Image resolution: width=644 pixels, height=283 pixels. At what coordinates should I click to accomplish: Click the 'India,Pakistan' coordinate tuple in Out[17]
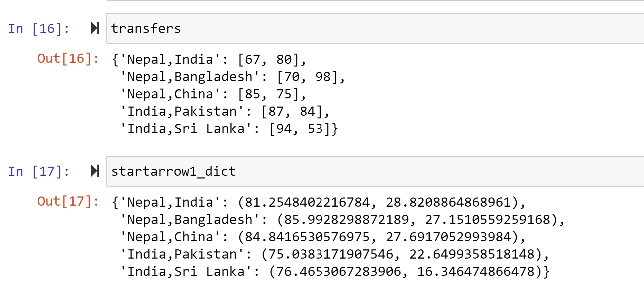(405, 254)
